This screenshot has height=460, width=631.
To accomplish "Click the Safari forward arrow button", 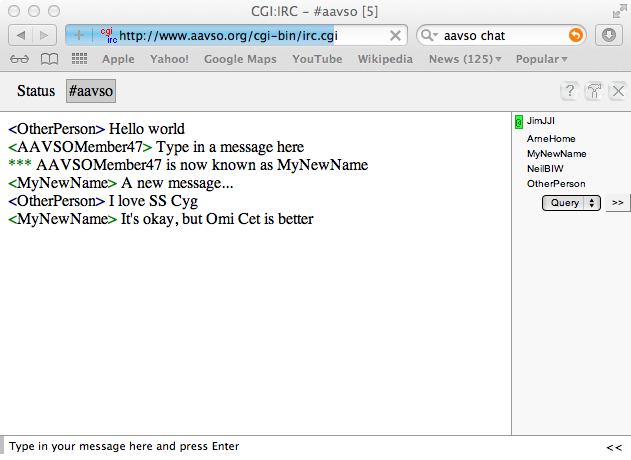I will (45, 35).
